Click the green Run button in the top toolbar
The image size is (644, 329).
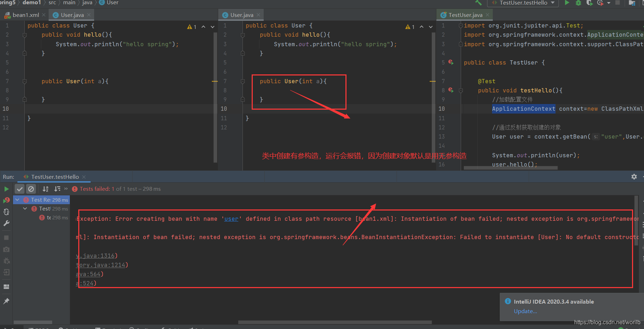[x=567, y=3]
